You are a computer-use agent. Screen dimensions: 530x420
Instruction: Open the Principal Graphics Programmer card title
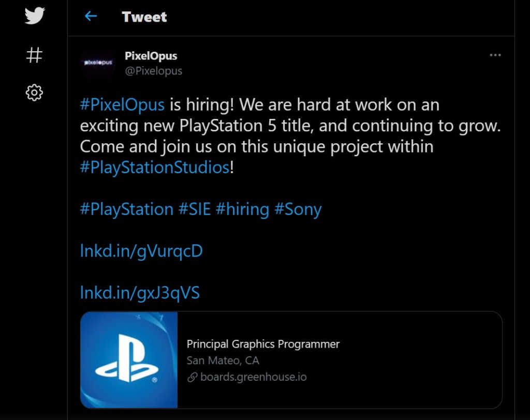pyautogui.click(x=263, y=344)
